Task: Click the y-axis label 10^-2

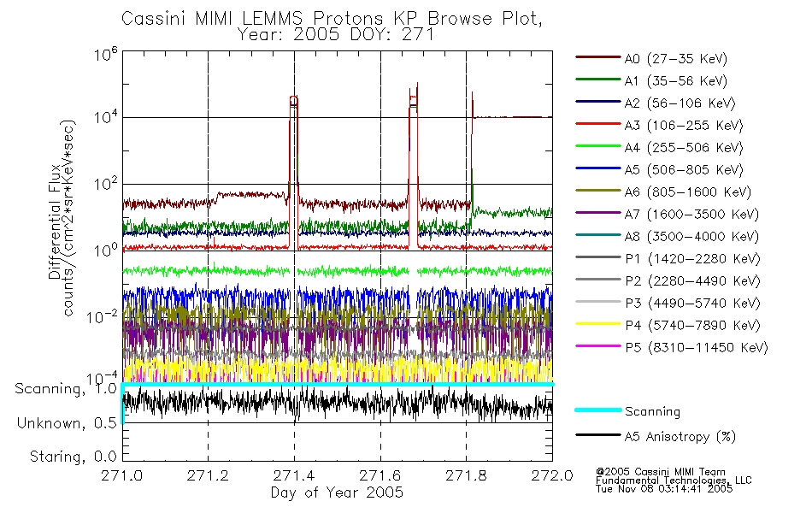Action: pyautogui.click(x=103, y=316)
